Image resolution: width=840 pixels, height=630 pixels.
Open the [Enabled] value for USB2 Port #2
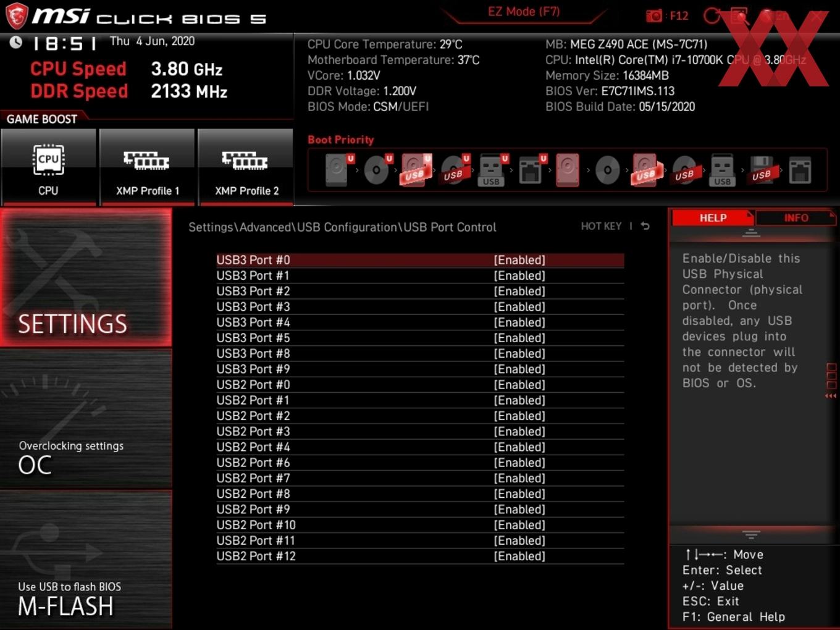[519, 416]
